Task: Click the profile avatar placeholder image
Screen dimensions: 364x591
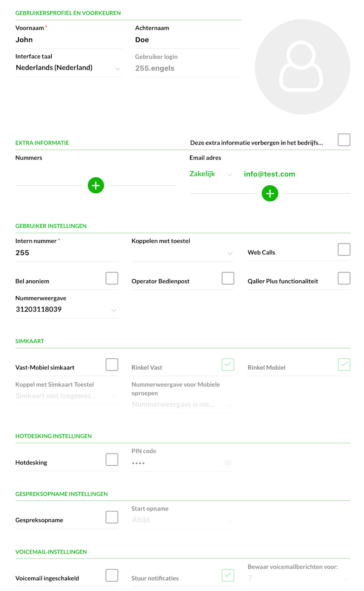Action: click(302, 66)
